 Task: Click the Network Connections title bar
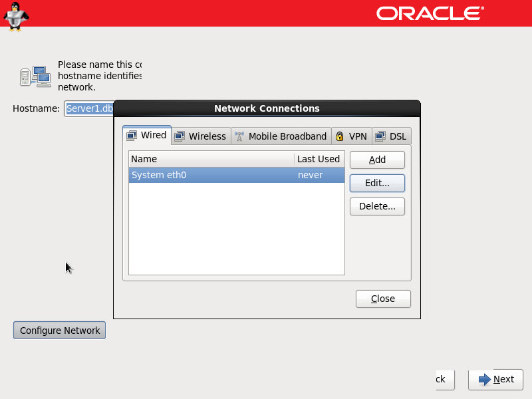pyautogui.click(x=267, y=108)
